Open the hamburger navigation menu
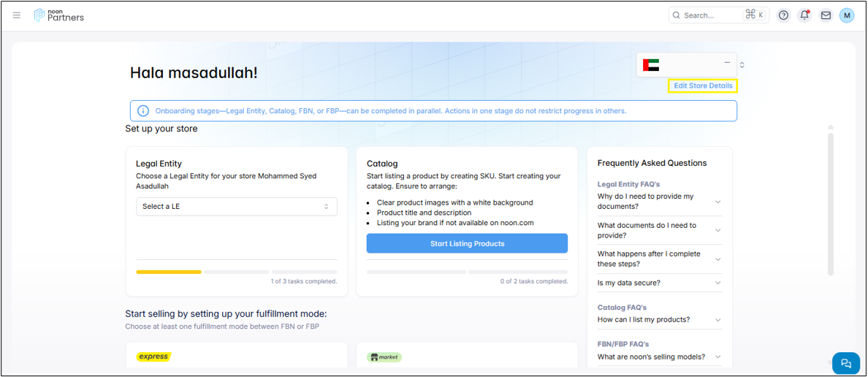 coord(17,15)
